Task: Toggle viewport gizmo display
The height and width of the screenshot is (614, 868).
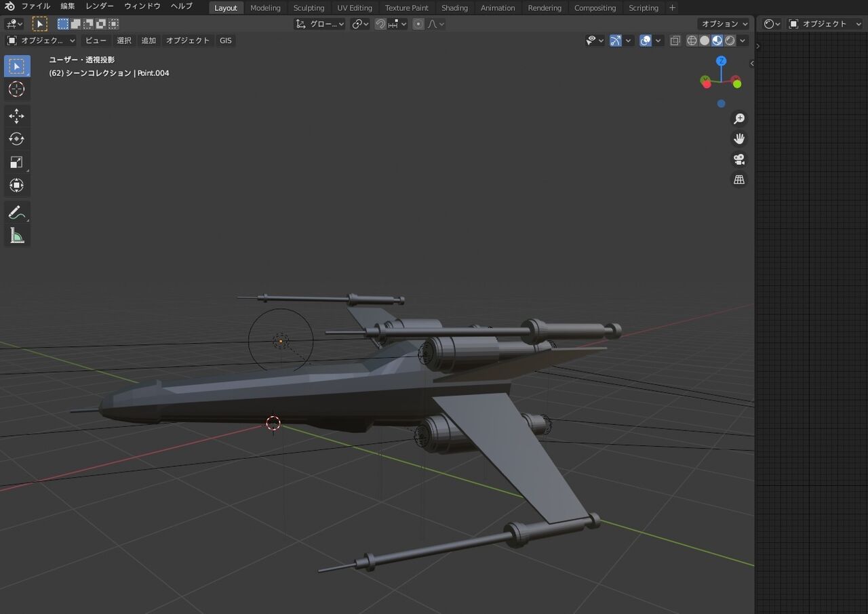Action: point(615,41)
